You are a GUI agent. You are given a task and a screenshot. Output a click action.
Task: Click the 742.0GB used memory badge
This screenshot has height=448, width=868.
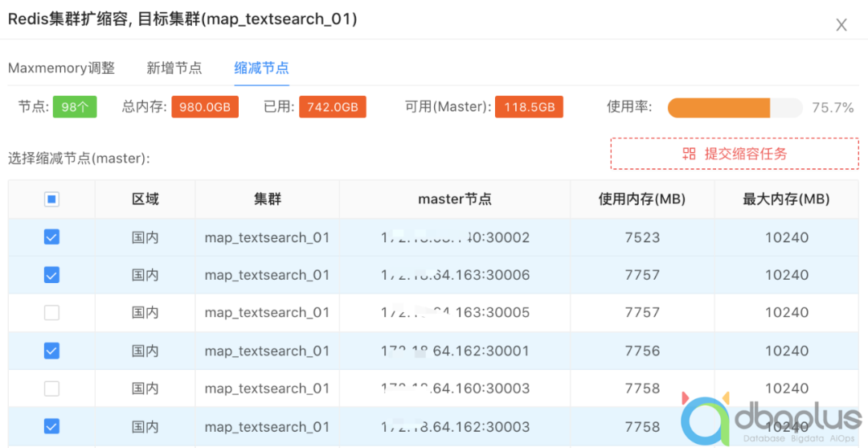[x=333, y=107]
